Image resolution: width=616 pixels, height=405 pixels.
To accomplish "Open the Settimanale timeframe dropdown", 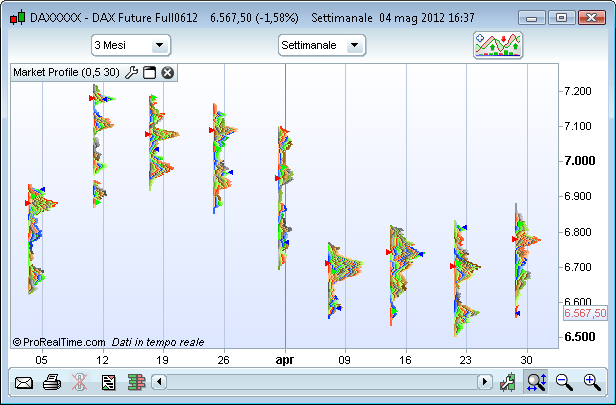I will [322, 45].
